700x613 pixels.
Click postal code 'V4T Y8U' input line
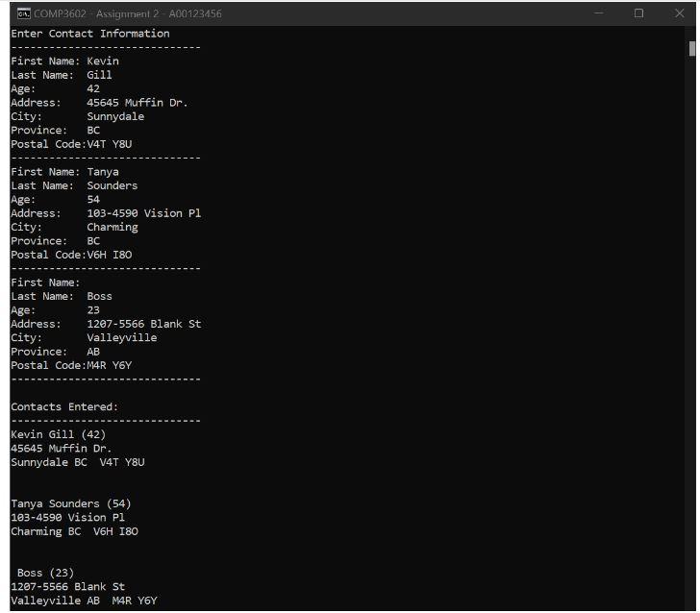[71, 144]
